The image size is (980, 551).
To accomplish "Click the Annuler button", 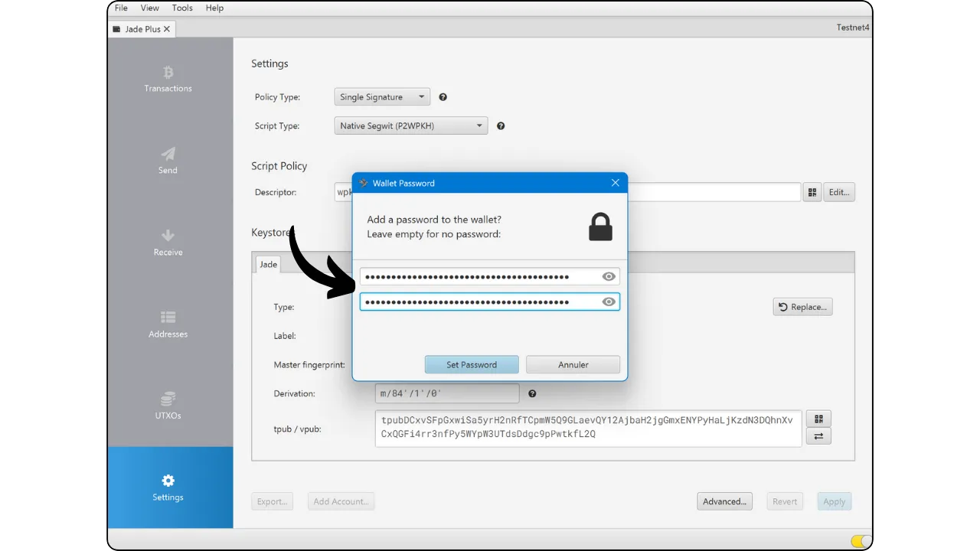I will (x=573, y=365).
